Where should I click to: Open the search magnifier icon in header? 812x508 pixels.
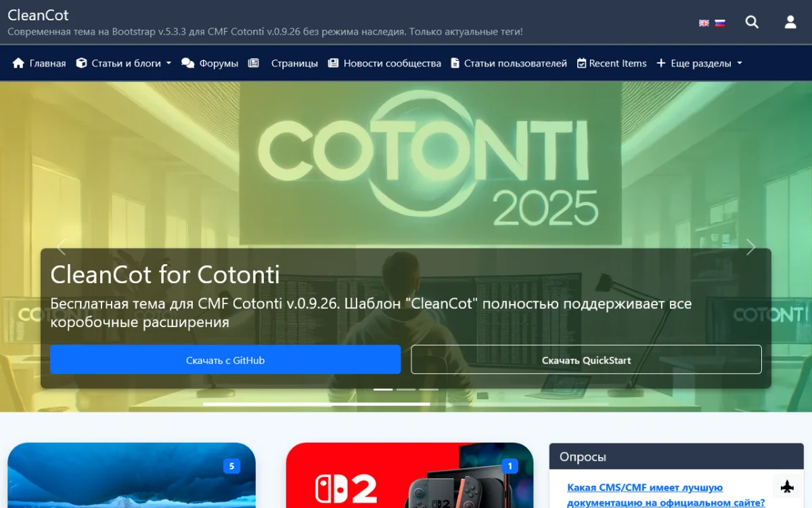click(x=752, y=22)
